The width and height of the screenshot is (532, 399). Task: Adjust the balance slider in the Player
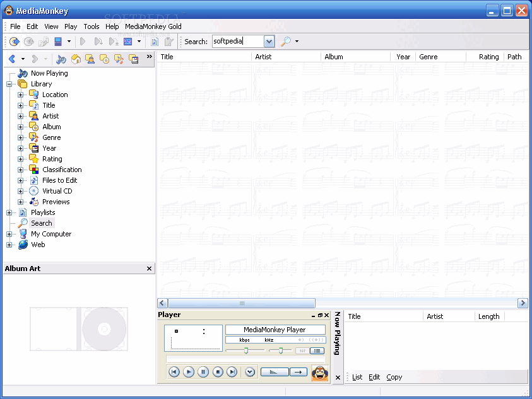(x=280, y=350)
